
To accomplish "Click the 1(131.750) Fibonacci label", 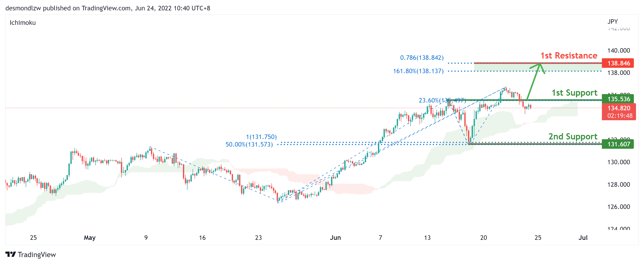I will pos(261,137).
